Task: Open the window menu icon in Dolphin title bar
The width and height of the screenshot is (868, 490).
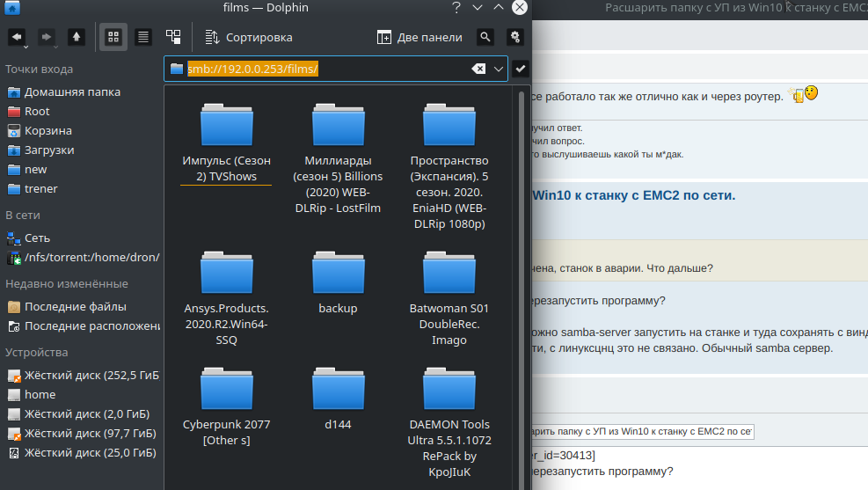Action: click(x=11, y=8)
